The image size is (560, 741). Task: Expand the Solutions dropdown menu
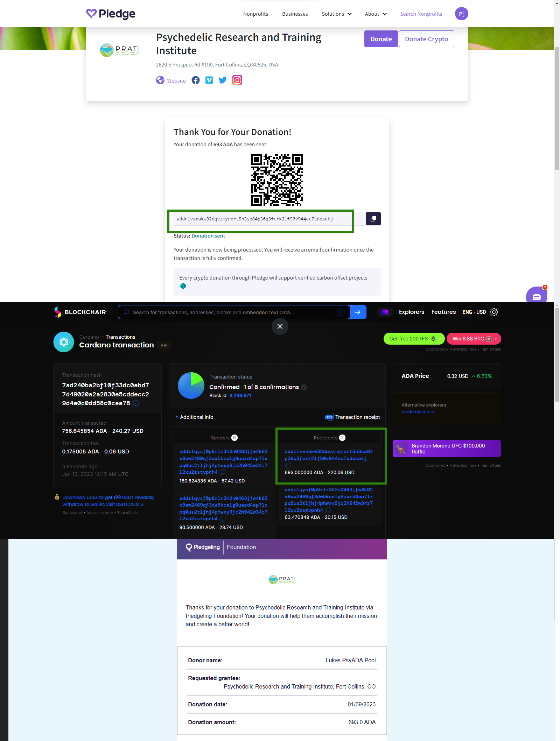pyautogui.click(x=337, y=14)
